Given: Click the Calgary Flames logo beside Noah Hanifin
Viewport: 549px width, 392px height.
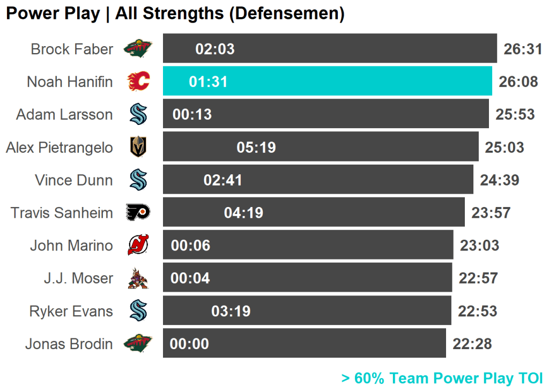Looking at the screenshot, I should click(138, 82).
